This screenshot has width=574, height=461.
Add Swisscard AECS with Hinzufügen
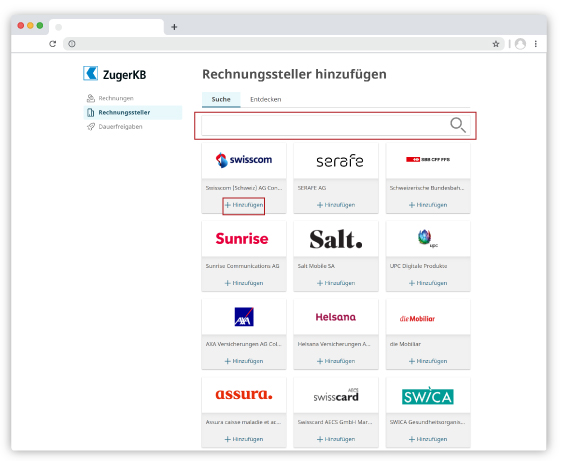(x=336, y=439)
